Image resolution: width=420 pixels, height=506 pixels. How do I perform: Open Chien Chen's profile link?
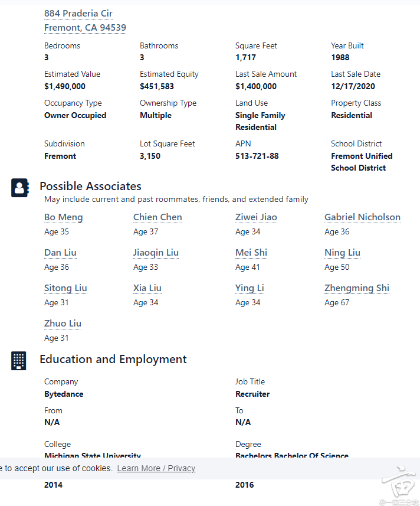[157, 217]
